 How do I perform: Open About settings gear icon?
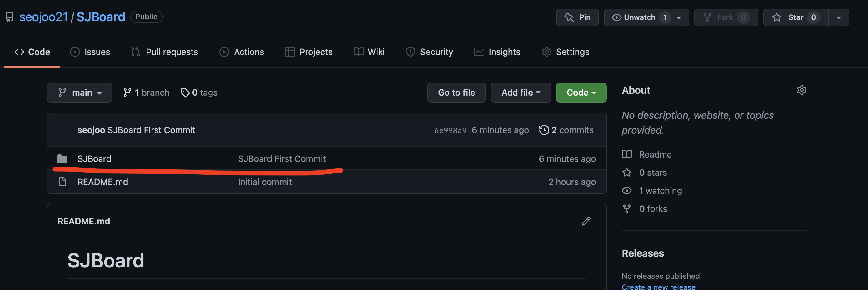tap(802, 90)
